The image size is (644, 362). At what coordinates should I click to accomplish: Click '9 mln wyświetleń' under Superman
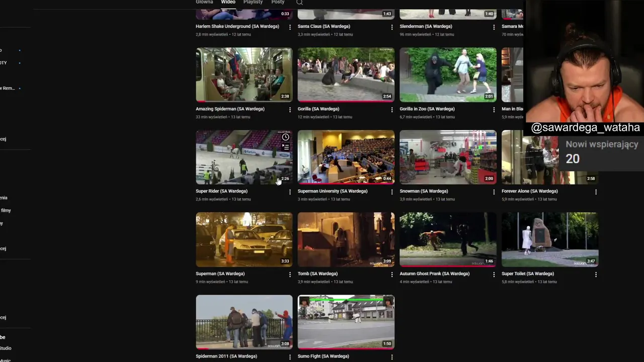pyautogui.click(x=210, y=282)
